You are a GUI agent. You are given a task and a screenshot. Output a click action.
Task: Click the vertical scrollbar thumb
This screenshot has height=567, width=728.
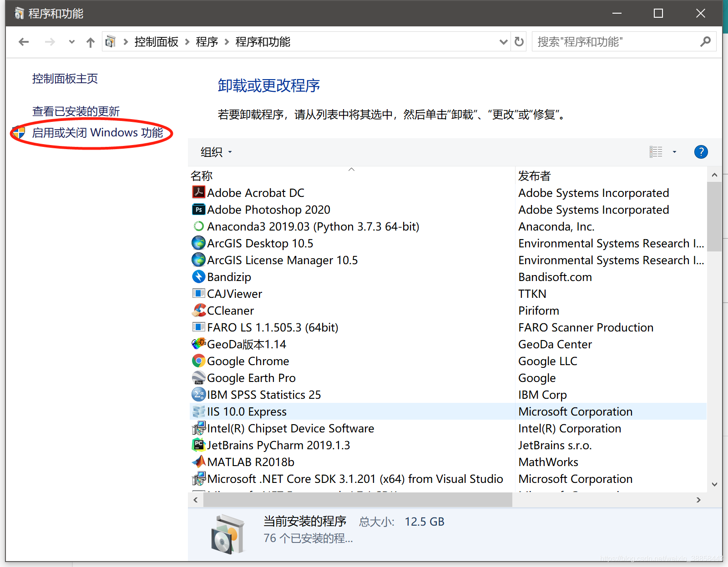point(714,216)
